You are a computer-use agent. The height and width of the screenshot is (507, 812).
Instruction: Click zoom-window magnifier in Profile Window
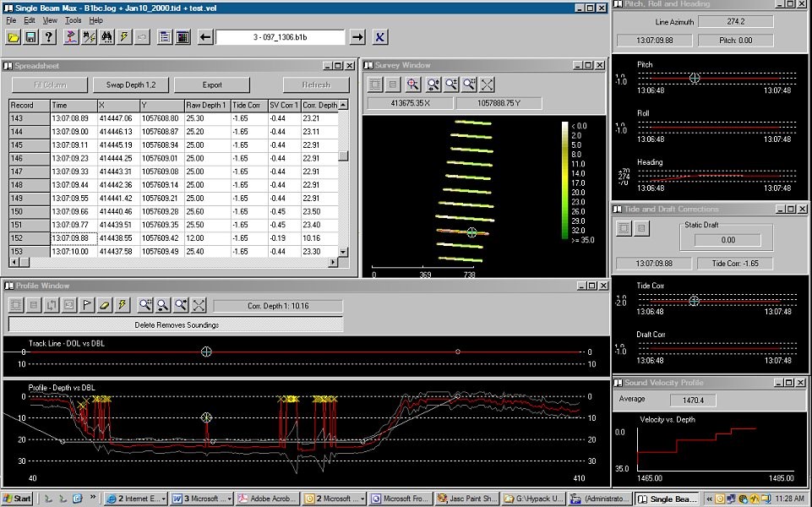[145, 305]
